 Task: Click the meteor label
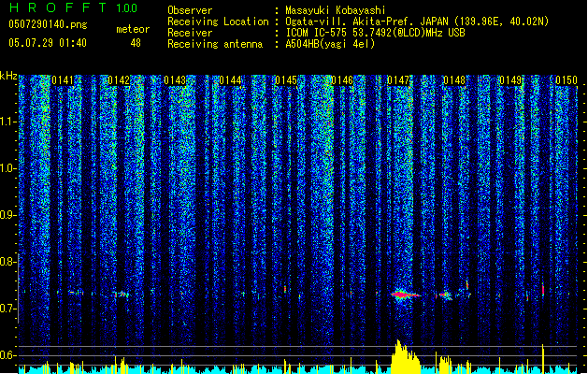133,29
